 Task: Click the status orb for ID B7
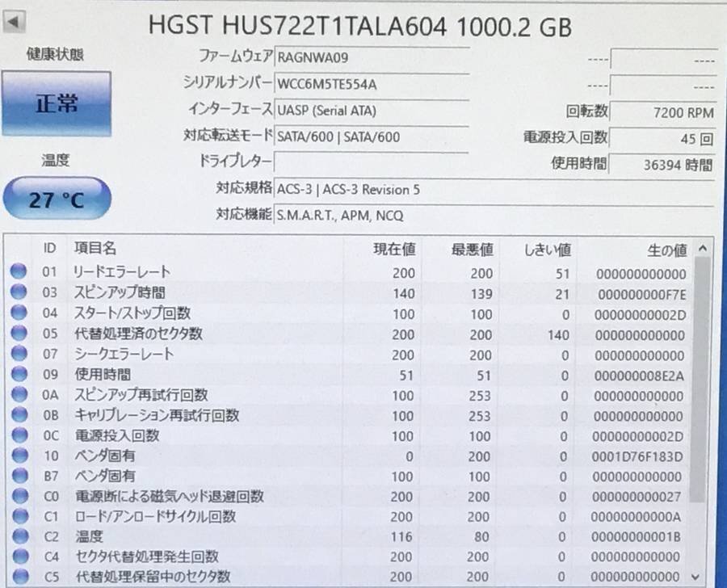pos(20,475)
